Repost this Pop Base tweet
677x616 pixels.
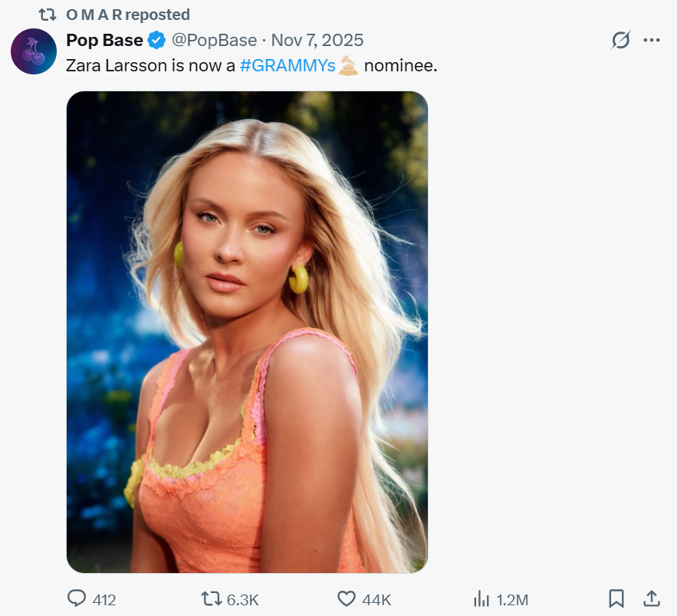point(209,599)
